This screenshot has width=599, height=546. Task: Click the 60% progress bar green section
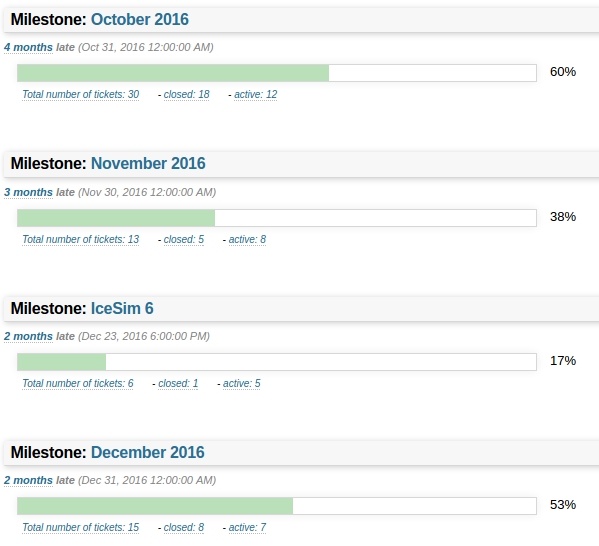point(173,73)
